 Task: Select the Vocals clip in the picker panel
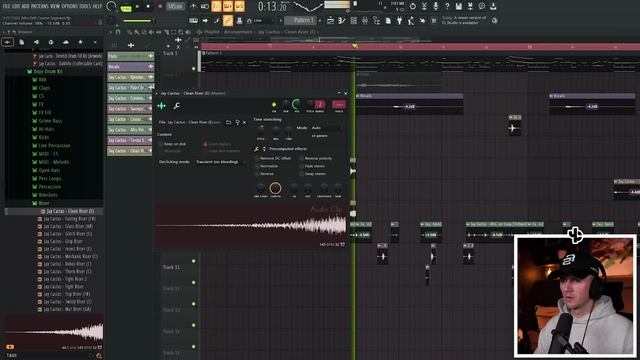tap(131, 67)
